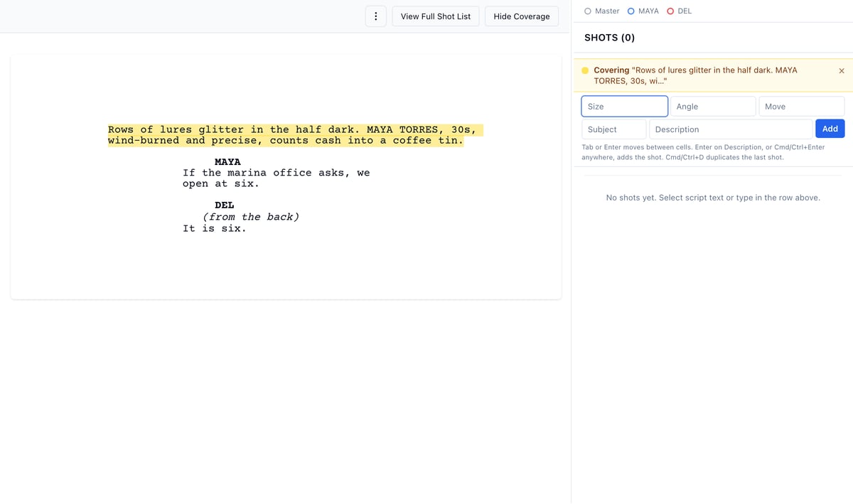This screenshot has width=853, height=504.
Task: Open the Angle field
Action: click(x=713, y=107)
